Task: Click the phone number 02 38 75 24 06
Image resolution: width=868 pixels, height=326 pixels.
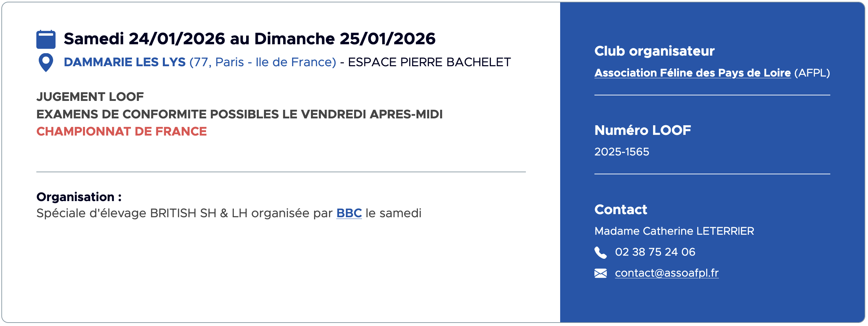Action: (655, 252)
